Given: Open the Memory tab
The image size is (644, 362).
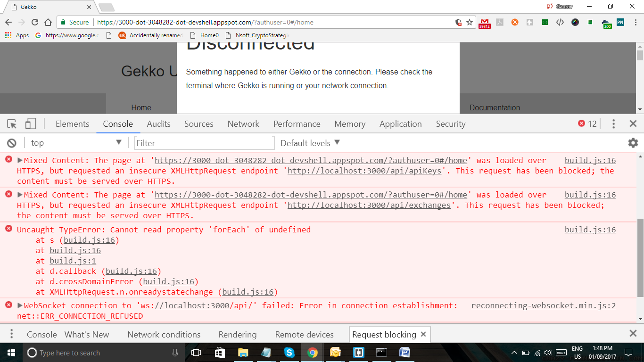Looking at the screenshot, I should point(350,124).
